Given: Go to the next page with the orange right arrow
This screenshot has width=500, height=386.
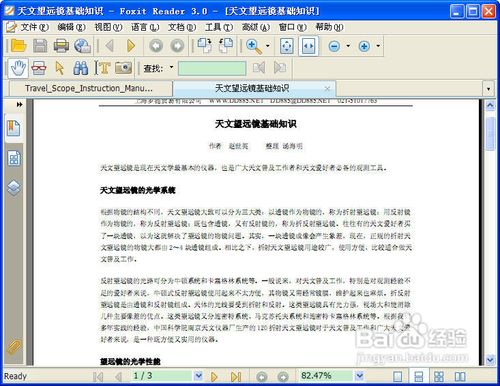Looking at the screenshot, I should point(131,46).
